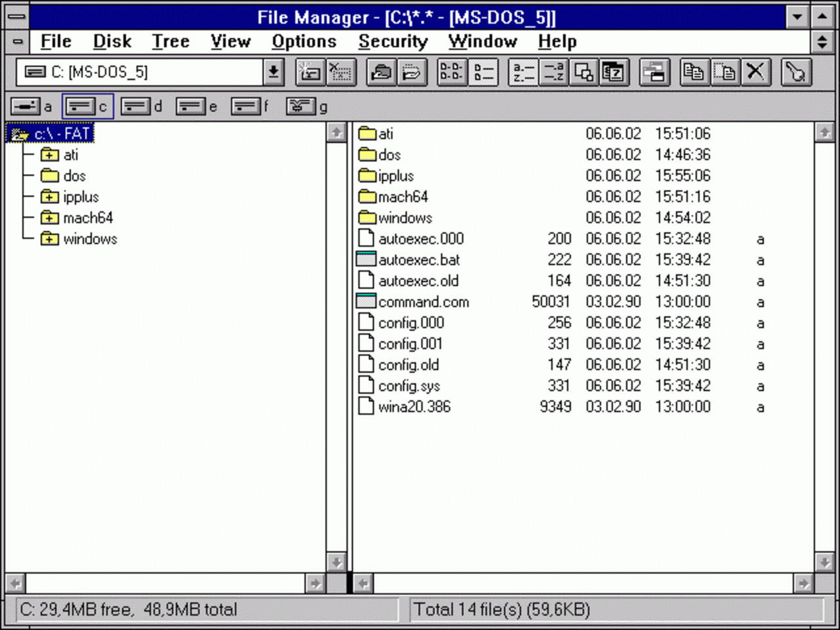Expand the ipplus folder in tree
The height and width of the screenshot is (630, 840).
49,197
